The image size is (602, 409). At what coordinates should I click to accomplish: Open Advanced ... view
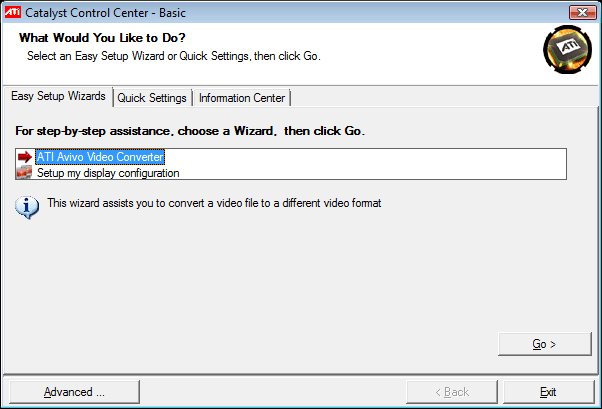(x=74, y=392)
